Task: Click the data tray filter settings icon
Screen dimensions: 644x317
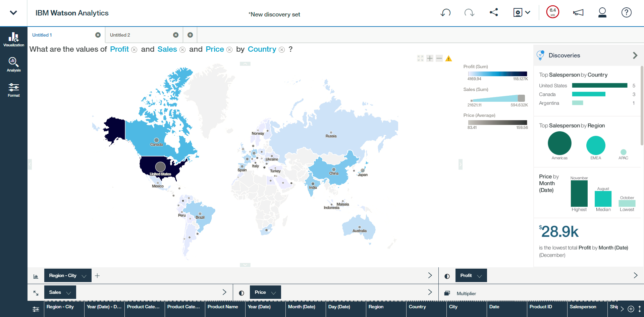Action: [x=36, y=309]
